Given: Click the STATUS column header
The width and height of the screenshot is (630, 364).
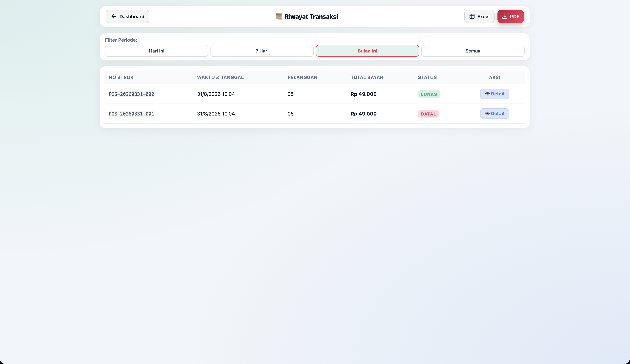Looking at the screenshot, I should tap(427, 77).
